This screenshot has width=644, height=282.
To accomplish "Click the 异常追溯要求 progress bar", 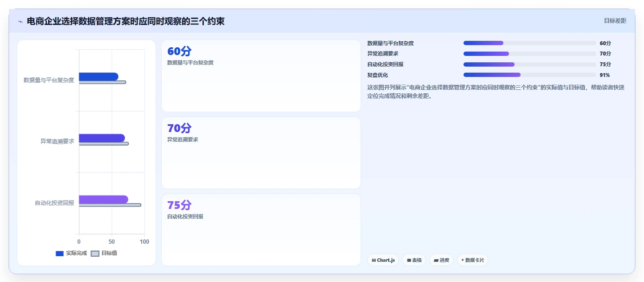I will (x=530, y=54).
